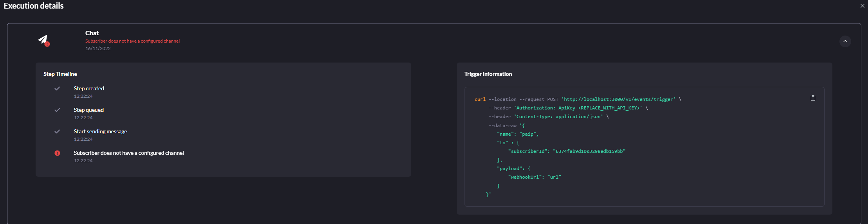Select the Start sending message entry
The image size is (868, 224).
[100, 132]
